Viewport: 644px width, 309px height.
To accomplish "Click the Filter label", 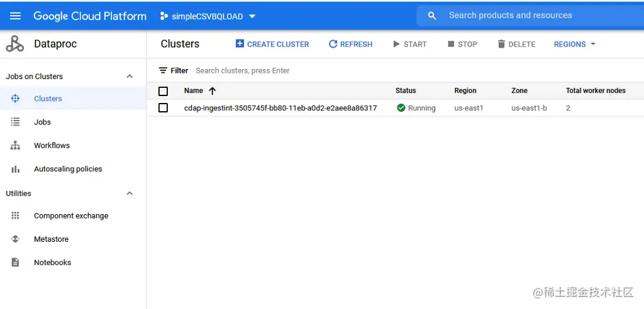I will [x=179, y=70].
